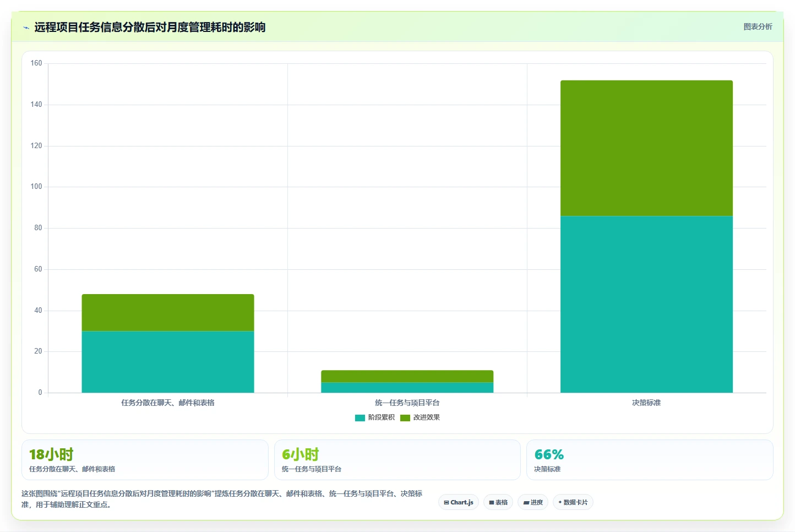Select the 数据卡片 tag chip

[573, 502]
